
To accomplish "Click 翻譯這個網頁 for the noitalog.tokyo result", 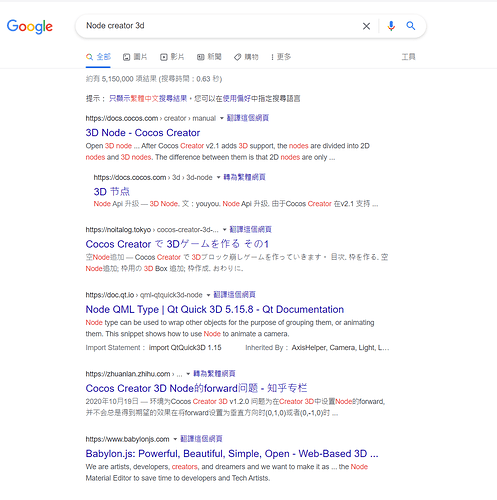I will click(x=251, y=229).
